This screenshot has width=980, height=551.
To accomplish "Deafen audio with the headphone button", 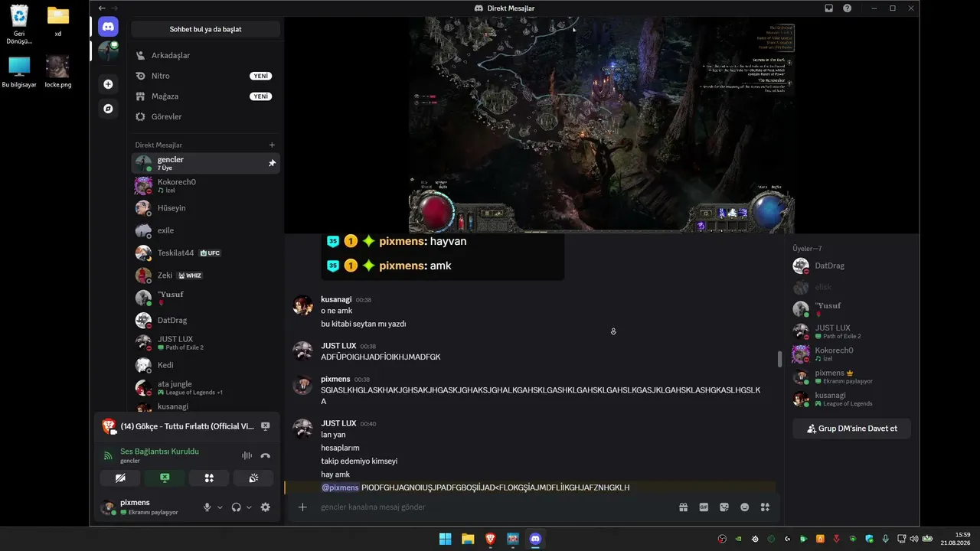I will (x=237, y=507).
